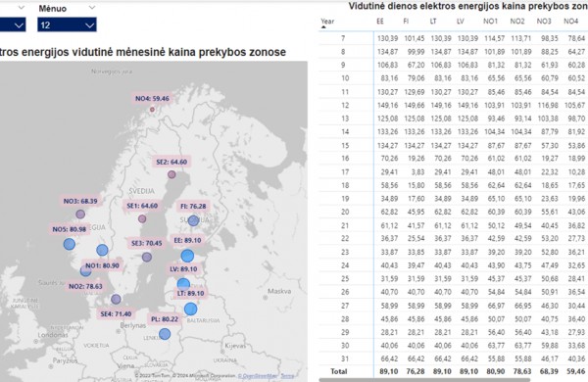588x382 pixels.
Task: Click the FI: 76.28 map label
Action: (193, 207)
